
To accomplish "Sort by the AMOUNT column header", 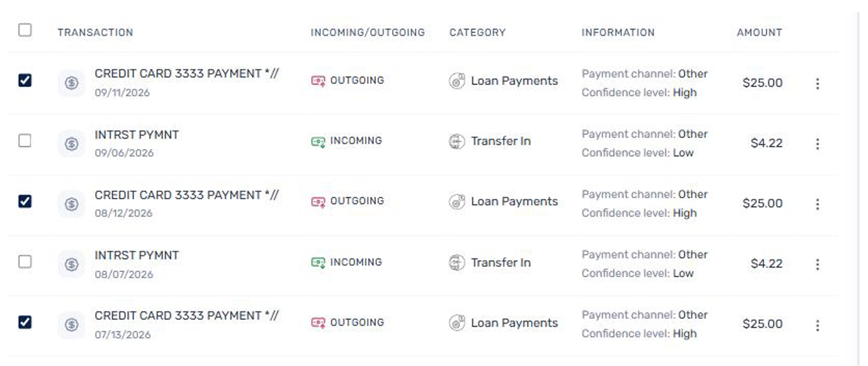I will click(759, 32).
